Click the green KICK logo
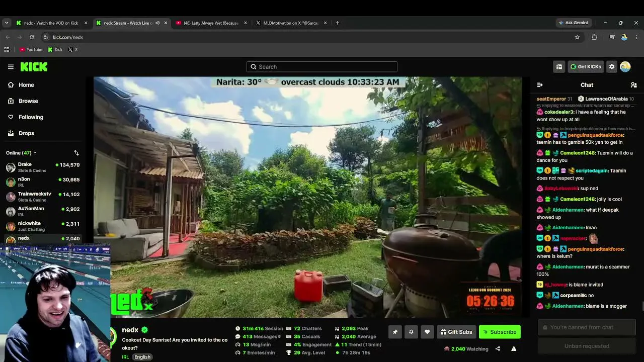 coord(34,66)
